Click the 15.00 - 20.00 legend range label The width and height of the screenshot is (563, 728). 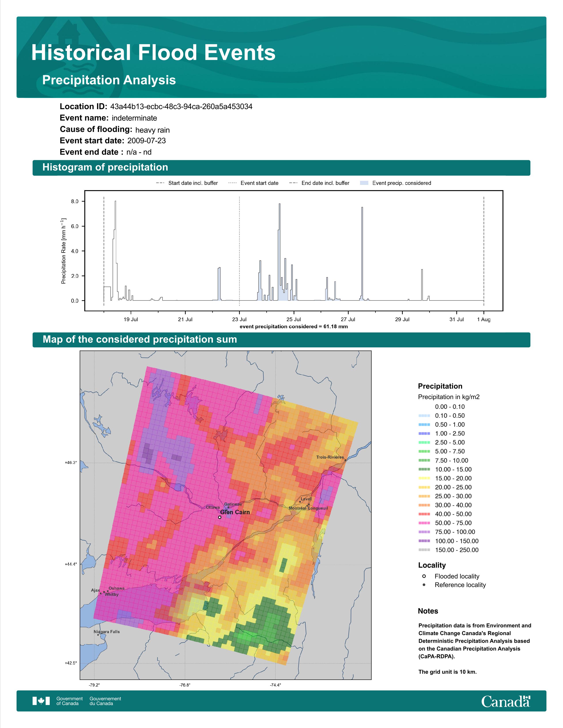point(453,478)
